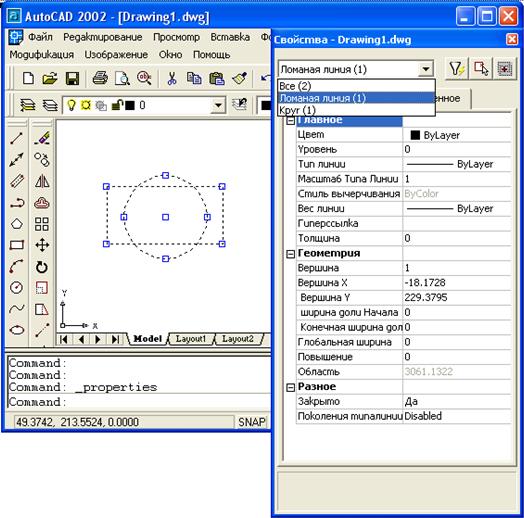Click Select Objects icon in Properties panel
The image size is (524, 518).
click(480, 69)
